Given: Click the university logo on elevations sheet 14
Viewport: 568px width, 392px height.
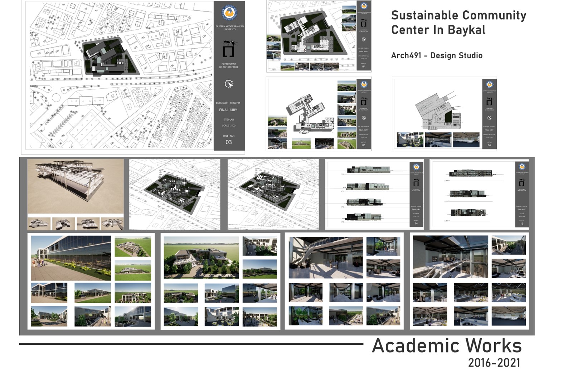Looking at the screenshot, I should pyautogui.click(x=416, y=167).
